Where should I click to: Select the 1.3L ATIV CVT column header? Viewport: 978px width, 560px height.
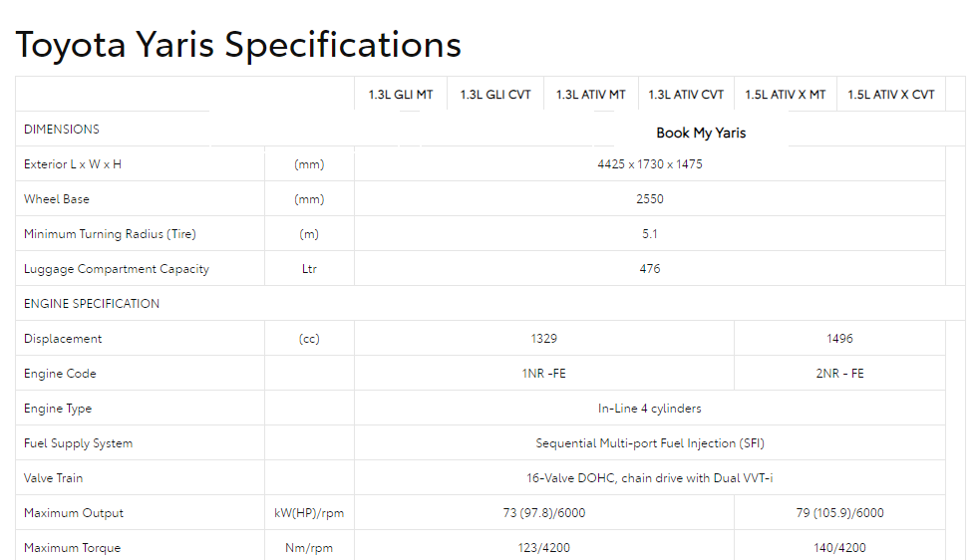click(x=686, y=95)
